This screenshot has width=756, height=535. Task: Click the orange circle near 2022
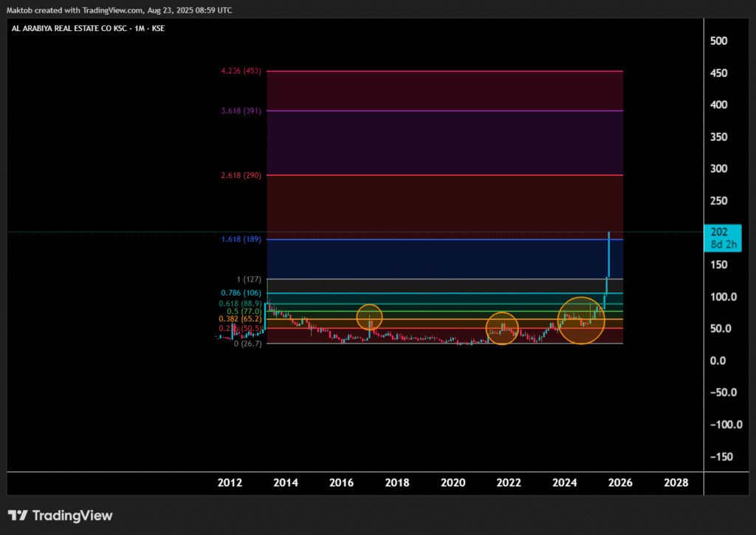[502, 328]
